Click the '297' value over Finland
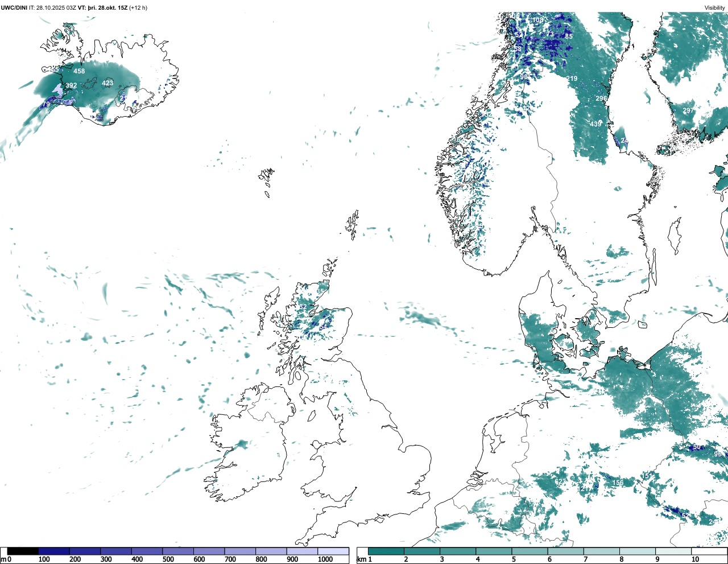This screenshot has width=728, height=564. click(x=688, y=110)
